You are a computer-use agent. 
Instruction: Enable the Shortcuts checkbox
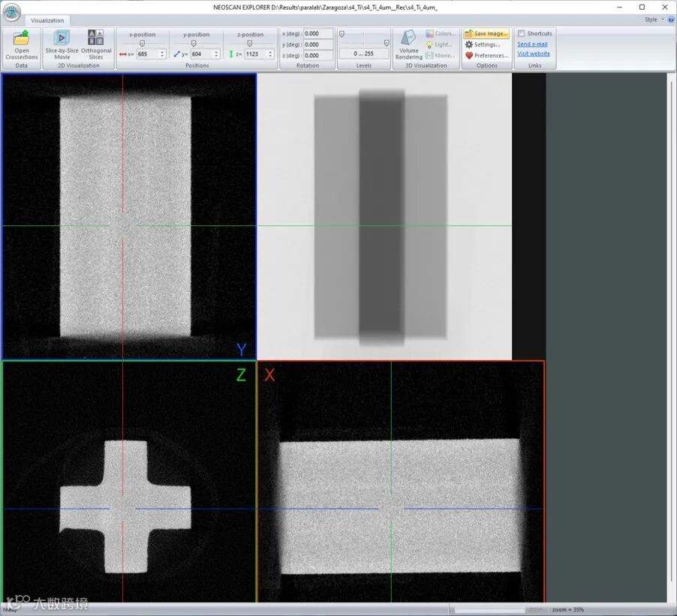[521, 34]
